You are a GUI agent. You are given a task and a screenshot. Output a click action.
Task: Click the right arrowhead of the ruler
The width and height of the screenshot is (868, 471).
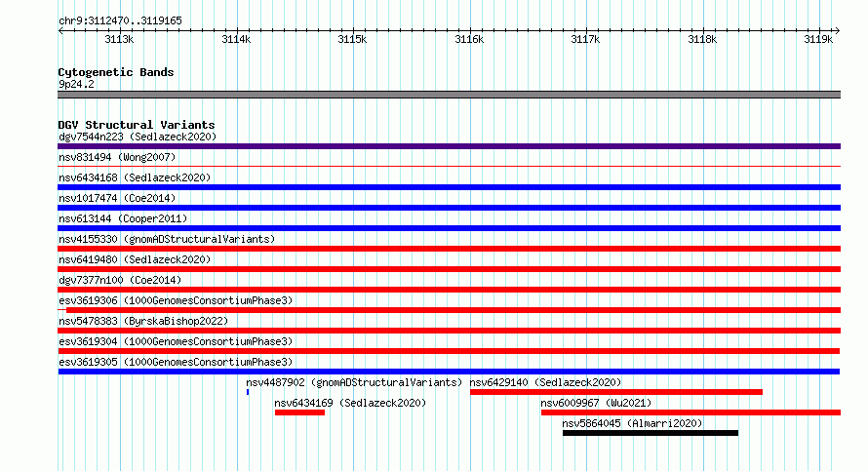point(838,31)
